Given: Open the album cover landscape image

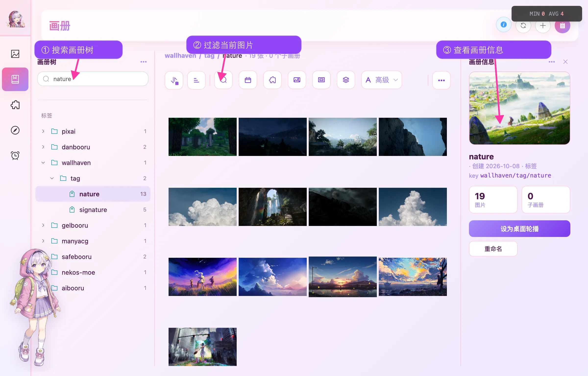Looking at the screenshot, I should 519,108.
